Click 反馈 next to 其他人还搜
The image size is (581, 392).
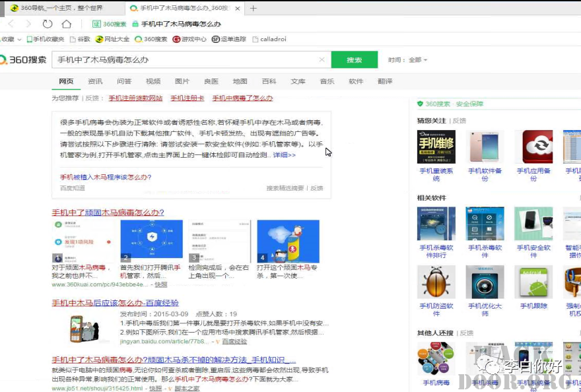click(467, 333)
